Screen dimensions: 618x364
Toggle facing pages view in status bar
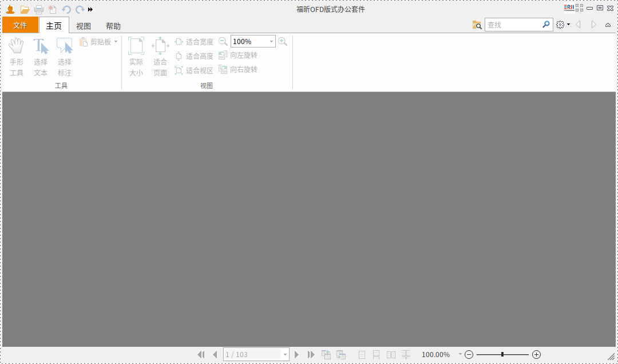[x=391, y=354]
